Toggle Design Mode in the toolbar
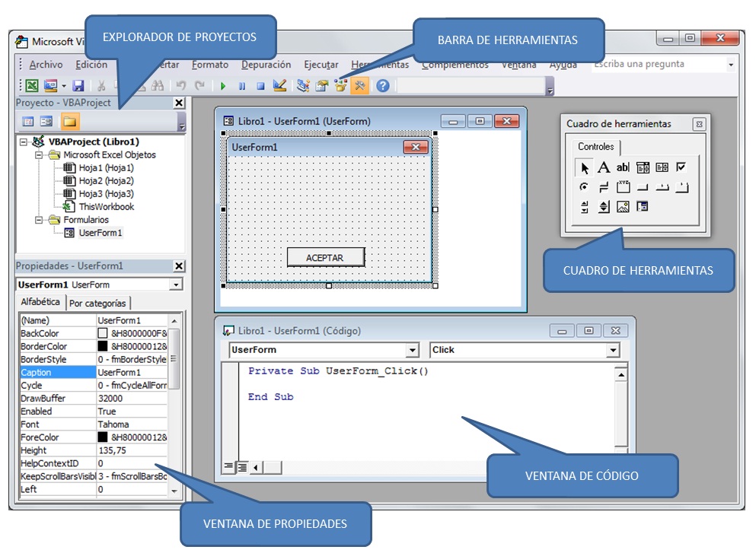The width and height of the screenshot is (756, 553). (279, 86)
